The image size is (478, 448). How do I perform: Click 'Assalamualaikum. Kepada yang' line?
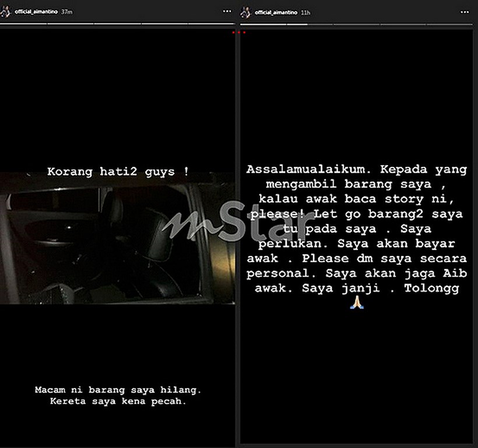(356, 170)
